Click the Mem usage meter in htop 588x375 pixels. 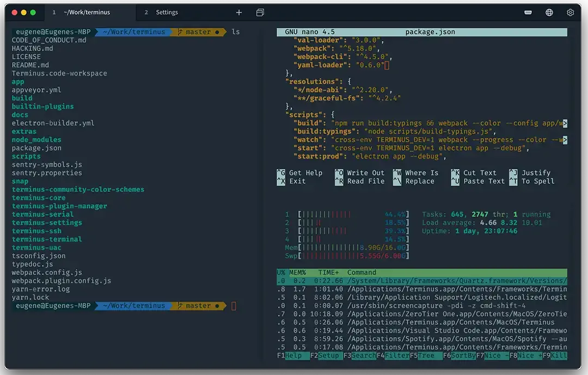pyautogui.click(x=347, y=248)
